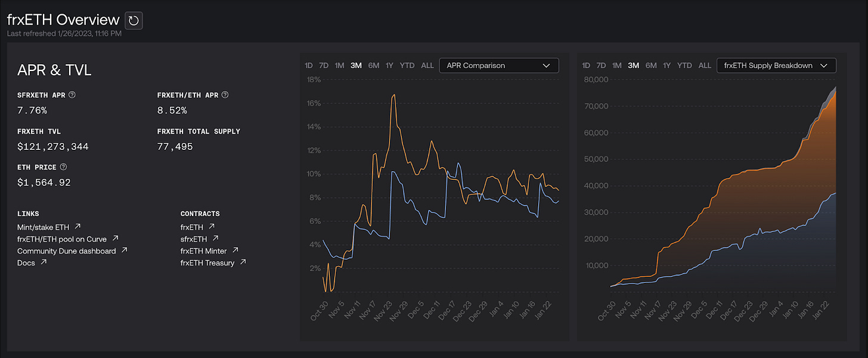The width and height of the screenshot is (868, 358).
Task: Open frxETH/ETH pool on Curve link
Action: click(62, 239)
